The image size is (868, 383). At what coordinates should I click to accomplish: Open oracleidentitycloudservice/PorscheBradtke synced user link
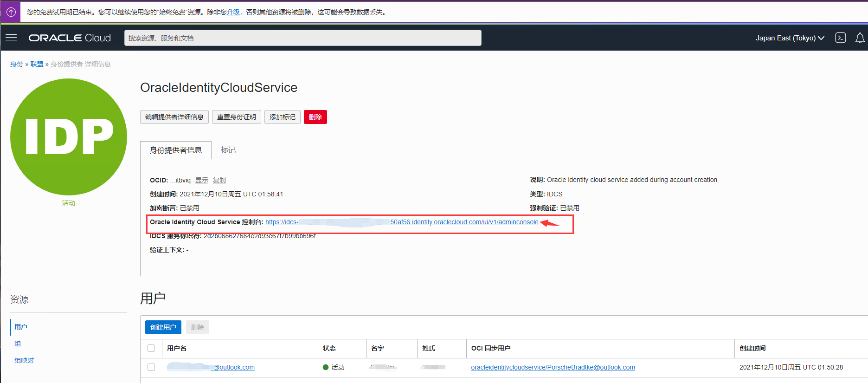553,367
